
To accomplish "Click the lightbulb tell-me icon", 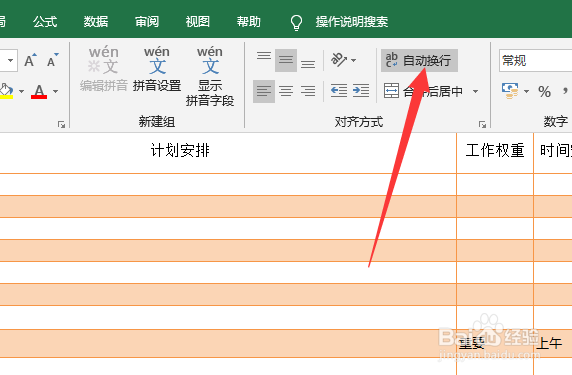I will pyautogui.click(x=296, y=22).
